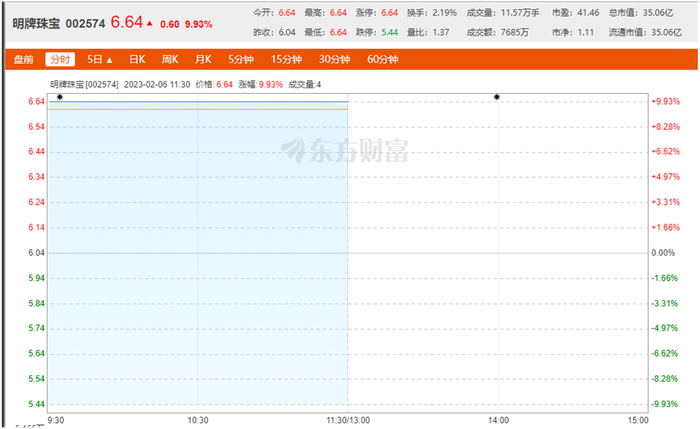This screenshot has height=429, width=700.
Task: Click the 今开 opening price value
Action: click(287, 13)
